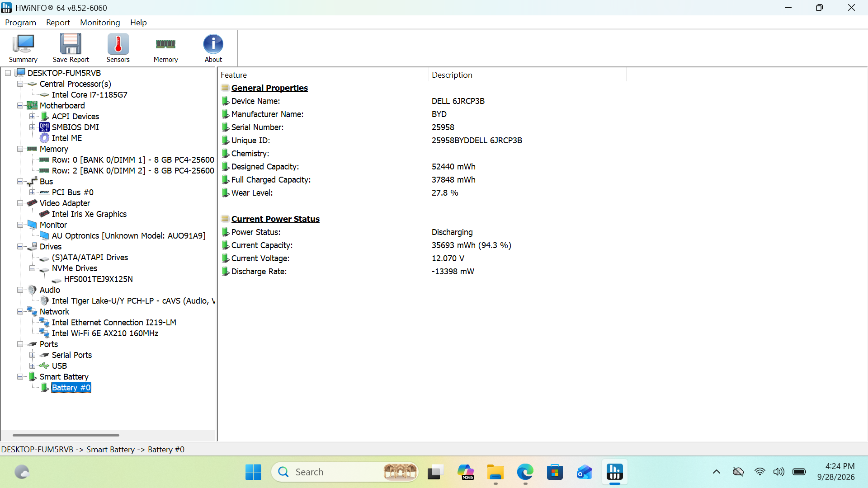Select (S)ATA/ATAPI Drives node
Screen dimensions: 868x488
tap(90, 258)
